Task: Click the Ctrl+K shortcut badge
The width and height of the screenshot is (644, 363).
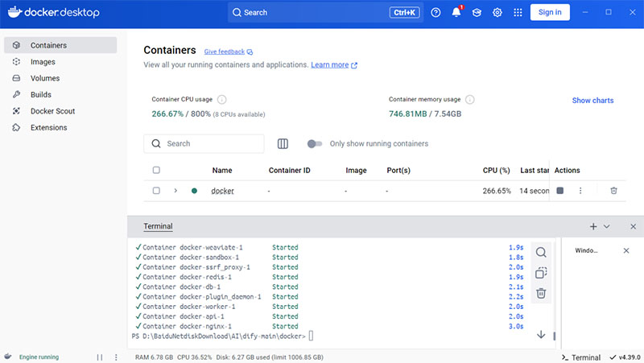Action: (404, 12)
